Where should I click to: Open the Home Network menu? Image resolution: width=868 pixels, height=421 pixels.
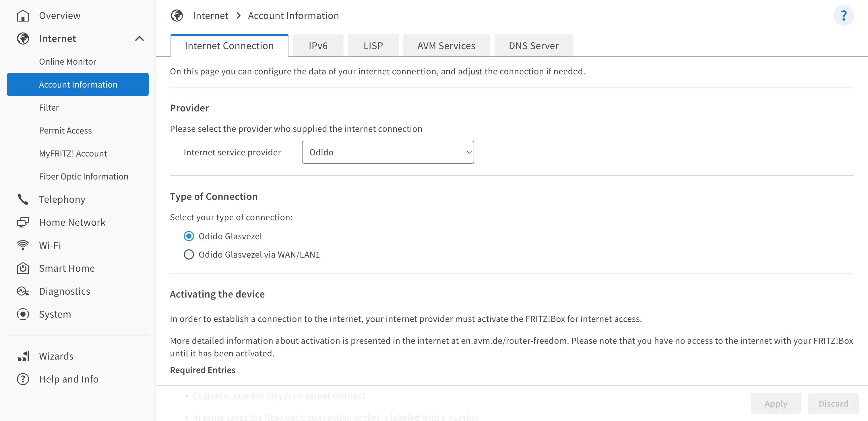[x=77, y=222]
